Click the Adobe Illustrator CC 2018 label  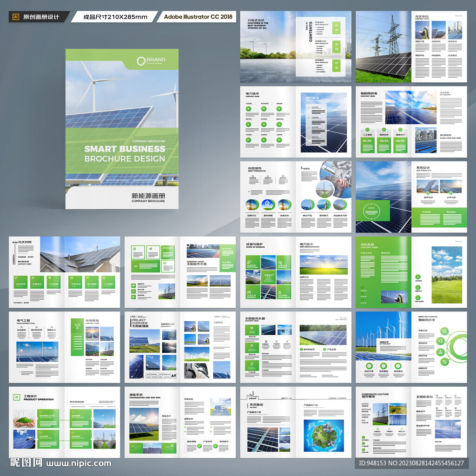click(198, 17)
